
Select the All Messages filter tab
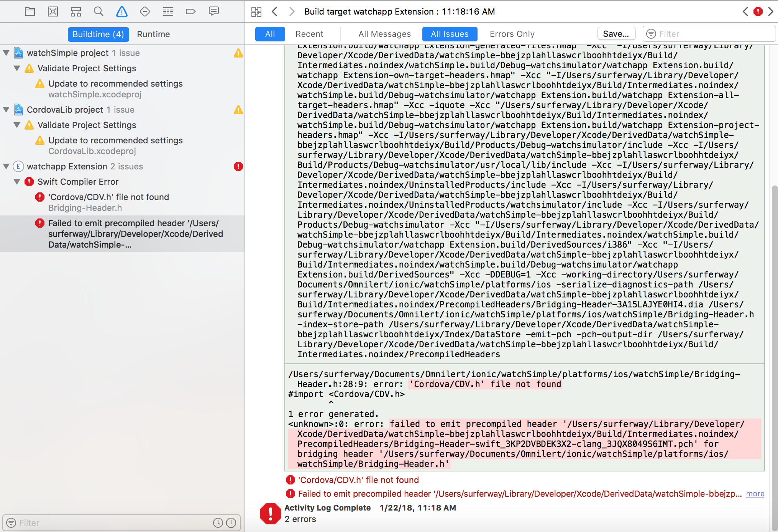click(x=384, y=34)
